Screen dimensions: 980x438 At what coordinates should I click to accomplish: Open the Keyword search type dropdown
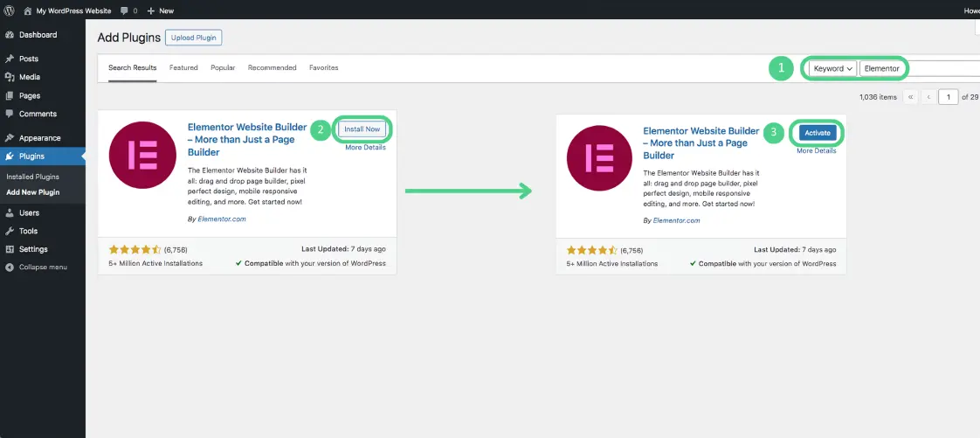[x=833, y=69]
